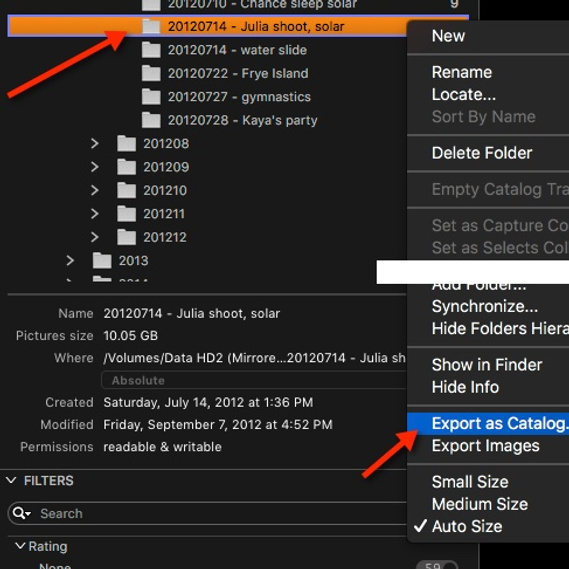Click the folder icon of 20120722 - Frye Island

(x=151, y=73)
